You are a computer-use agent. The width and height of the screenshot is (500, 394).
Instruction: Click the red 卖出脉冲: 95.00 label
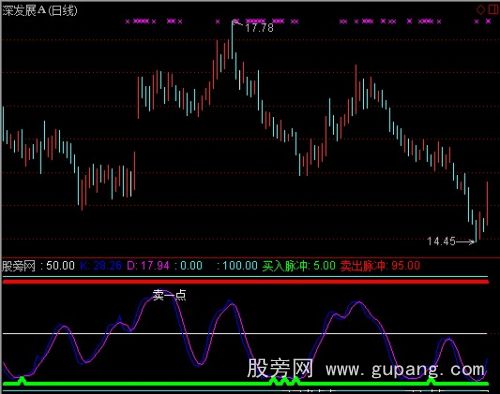pos(380,266)
